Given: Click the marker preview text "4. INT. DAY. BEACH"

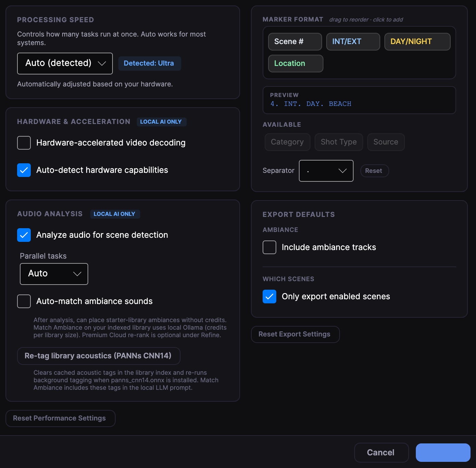Looking at the screenshot, I should pyautogui.click(x=311, y=104).
